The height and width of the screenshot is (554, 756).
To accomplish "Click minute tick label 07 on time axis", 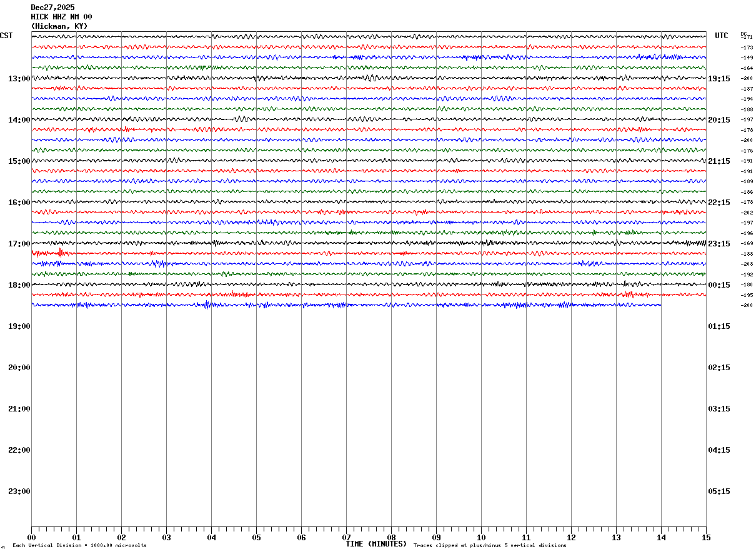I will 347,538.
